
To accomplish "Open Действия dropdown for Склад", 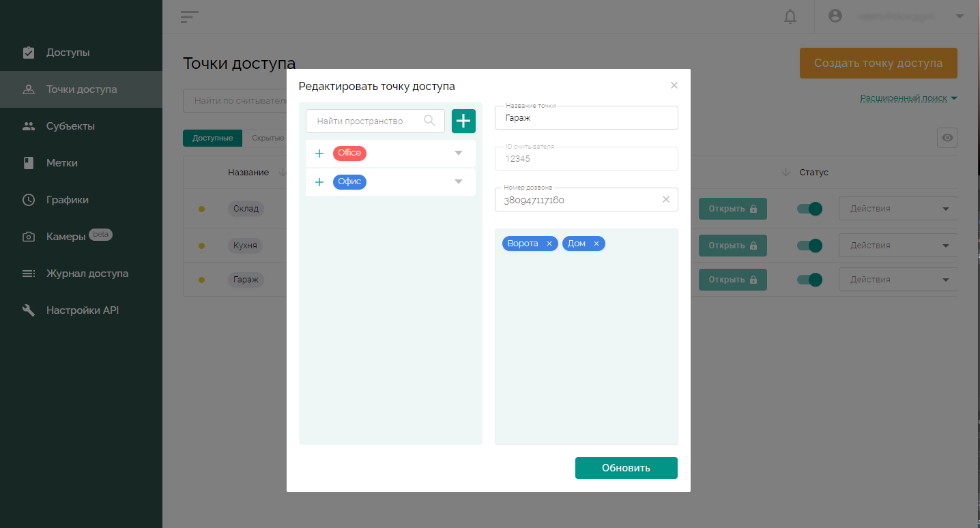I will coord(898,209).
